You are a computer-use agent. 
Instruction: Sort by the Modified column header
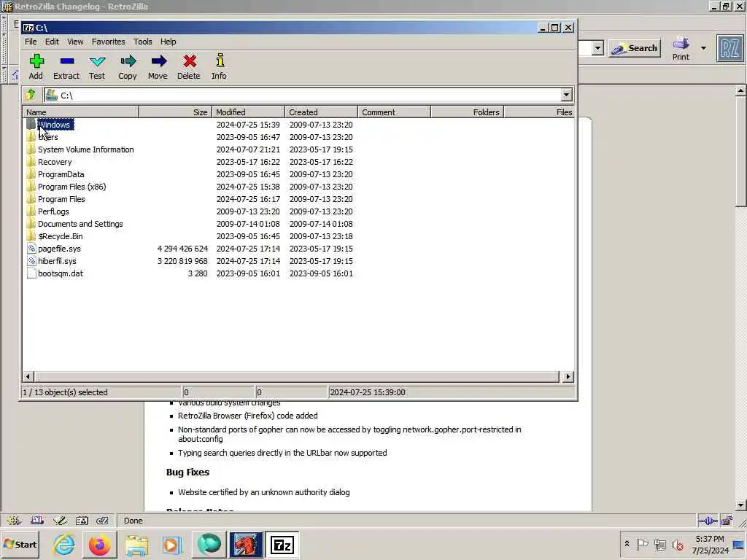(x=248, y=112)
